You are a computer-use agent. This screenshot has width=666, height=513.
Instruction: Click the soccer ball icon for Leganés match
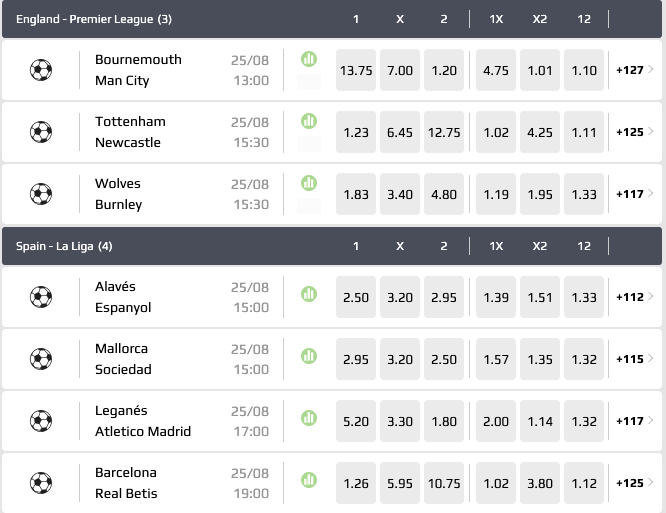tap(41, 421)
